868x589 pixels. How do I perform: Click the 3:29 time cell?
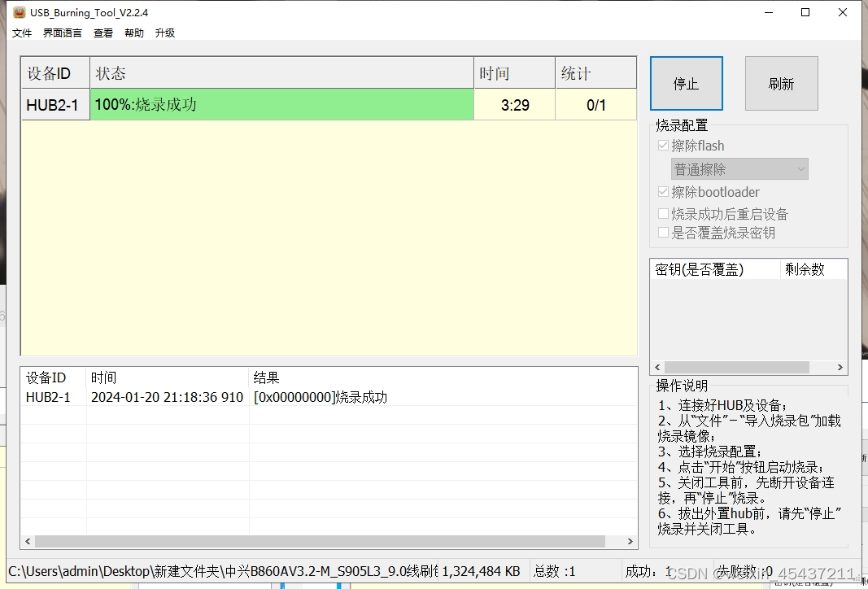[515, 105]
